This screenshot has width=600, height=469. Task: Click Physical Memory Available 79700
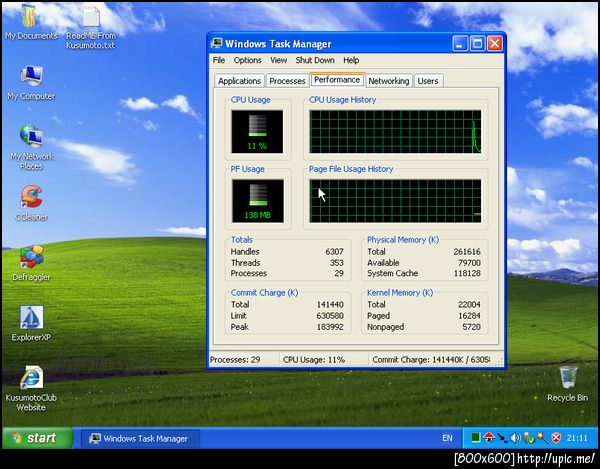(469, 263)
